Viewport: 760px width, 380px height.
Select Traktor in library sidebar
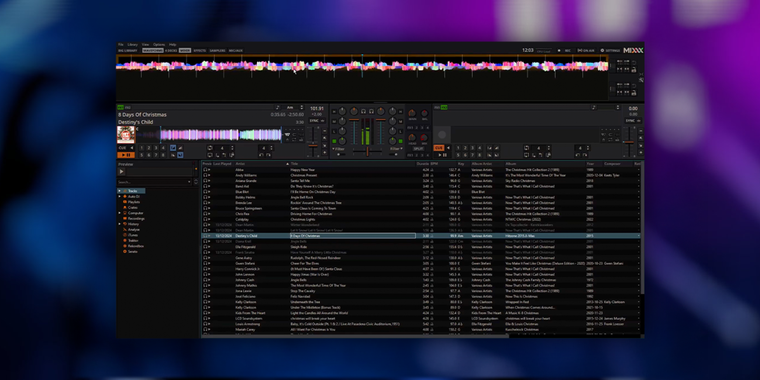(x=133, y=240)
